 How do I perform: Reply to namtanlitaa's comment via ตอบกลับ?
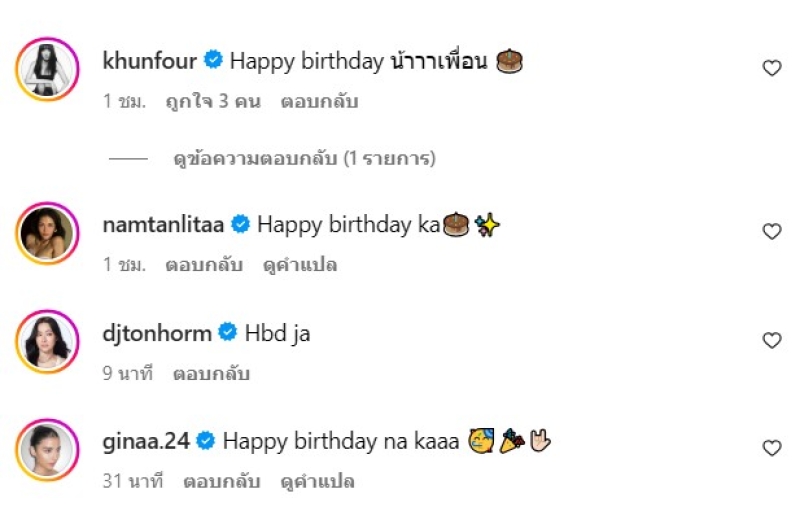tap(204, 265)
